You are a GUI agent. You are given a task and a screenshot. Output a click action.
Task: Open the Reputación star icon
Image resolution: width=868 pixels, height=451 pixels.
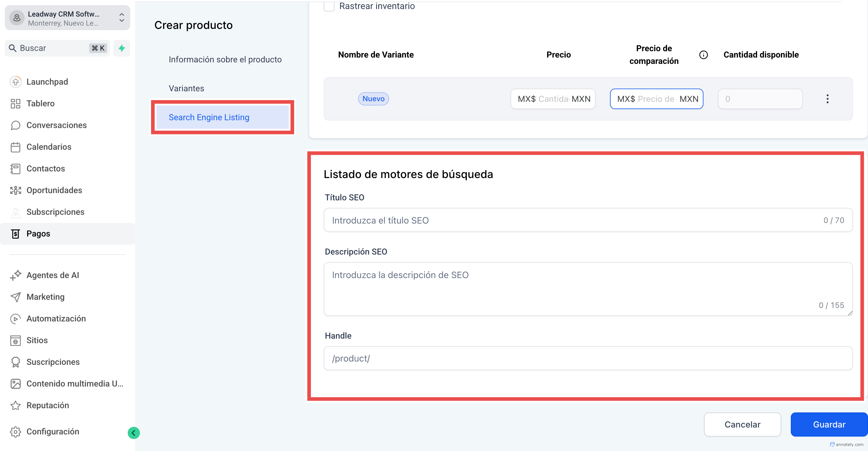pyautogui.click(x=15, y=406)
